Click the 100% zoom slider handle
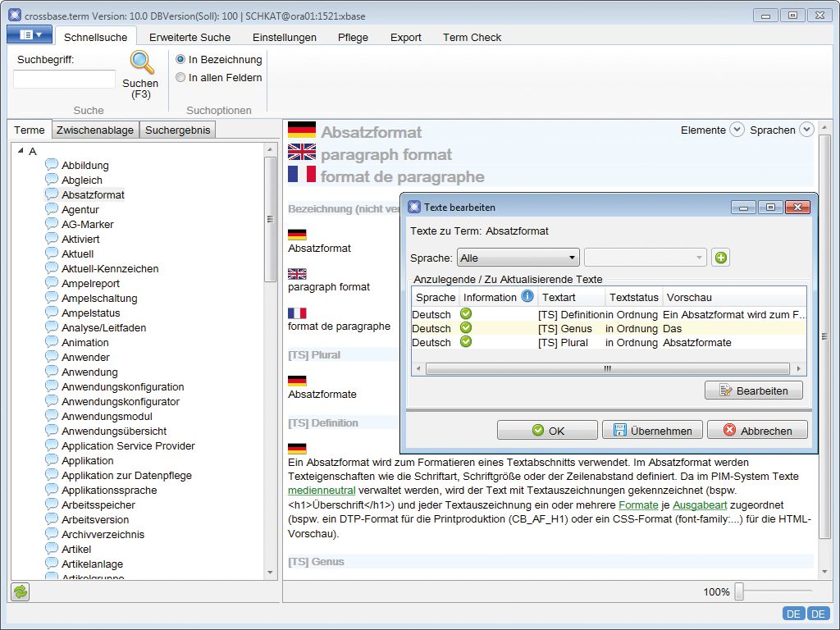 (x=739, y=591)
